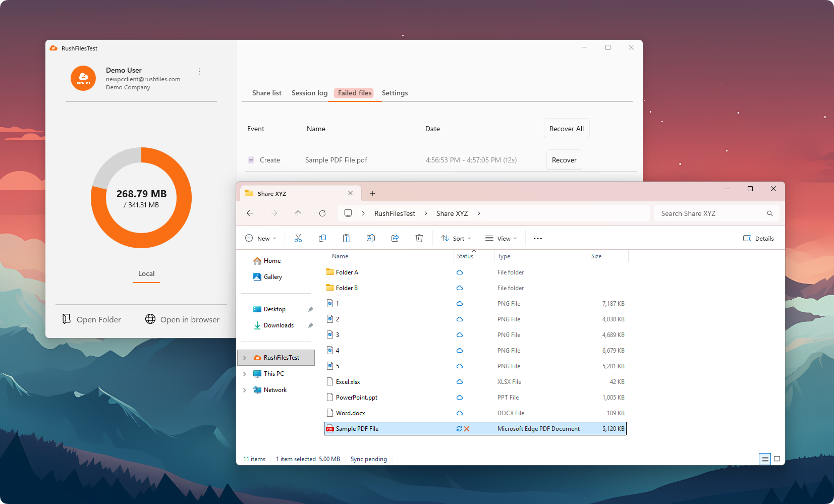Go back with the Explorer back arrow
The height and width of the screenshot is (504, 834).
coord(250,213)
